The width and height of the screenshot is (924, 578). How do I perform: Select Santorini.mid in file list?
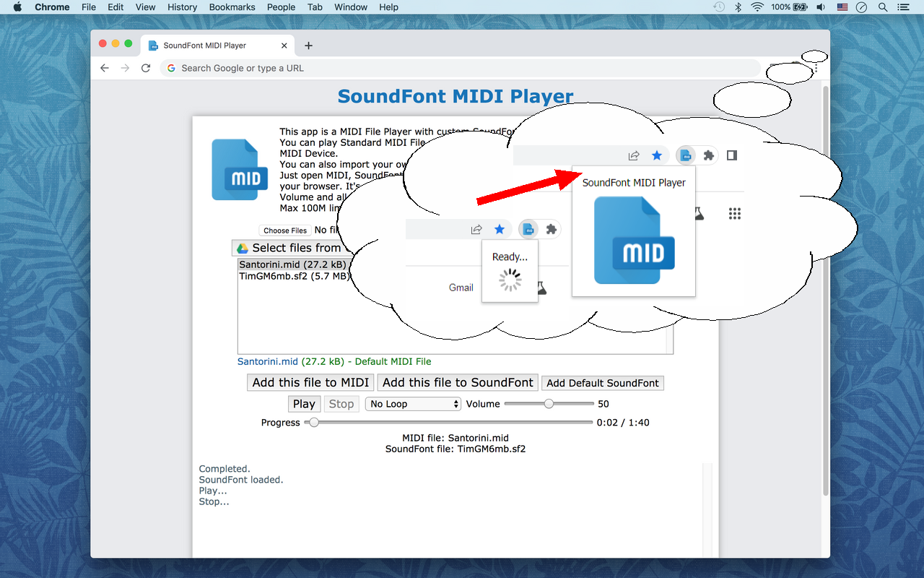point(293,264)
